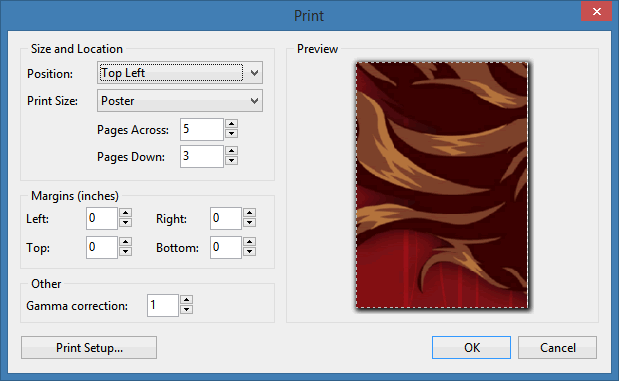The image size is (619, 381).
Task: Open the Position dropdown
Action: (x=180, y=73)
